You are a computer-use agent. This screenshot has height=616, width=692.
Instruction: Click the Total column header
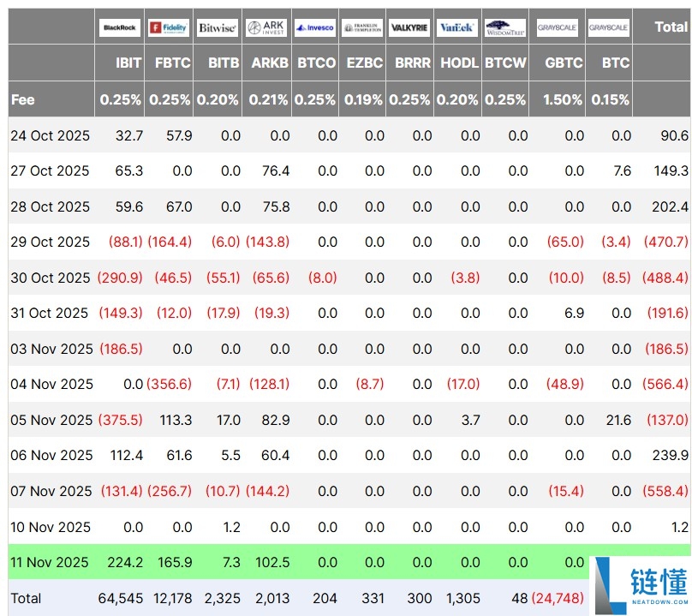[x=671, y=27]
